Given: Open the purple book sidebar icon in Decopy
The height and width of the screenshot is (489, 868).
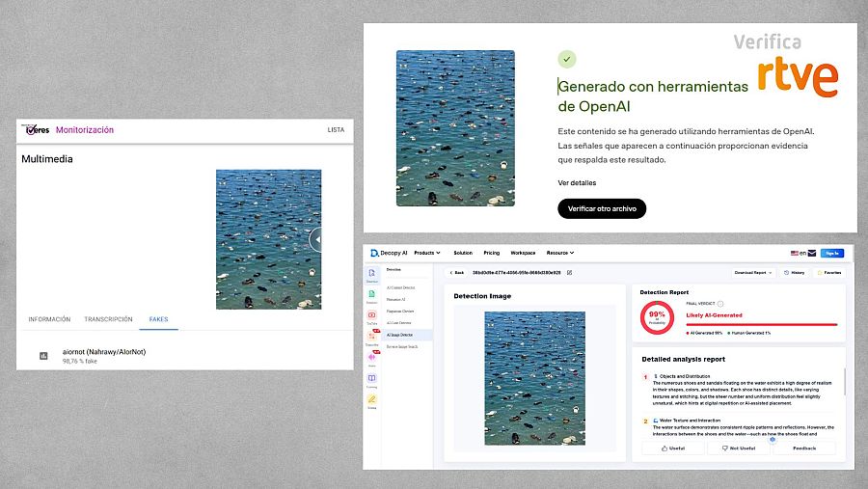Looking at the screenshot, I should click(x=372, y=380).
